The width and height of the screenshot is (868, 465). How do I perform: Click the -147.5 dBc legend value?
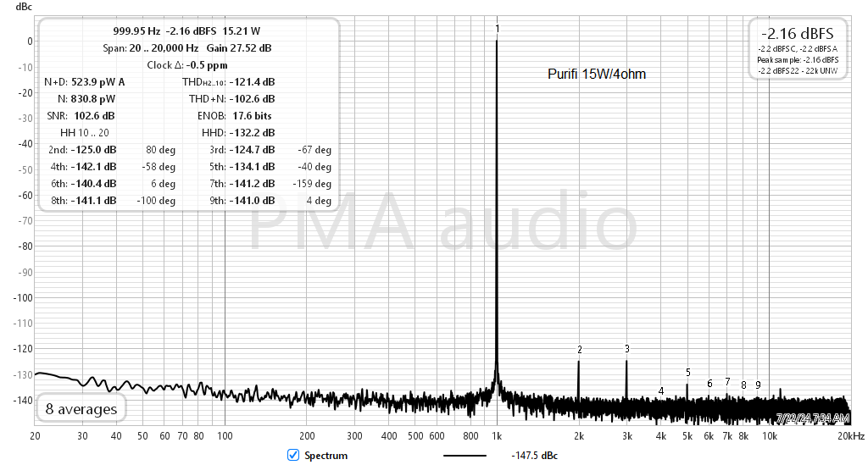coord(534,456)
